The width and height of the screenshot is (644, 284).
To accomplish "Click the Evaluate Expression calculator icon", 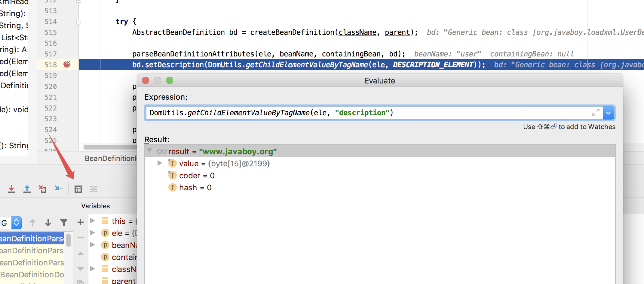I will coord(78,189).
